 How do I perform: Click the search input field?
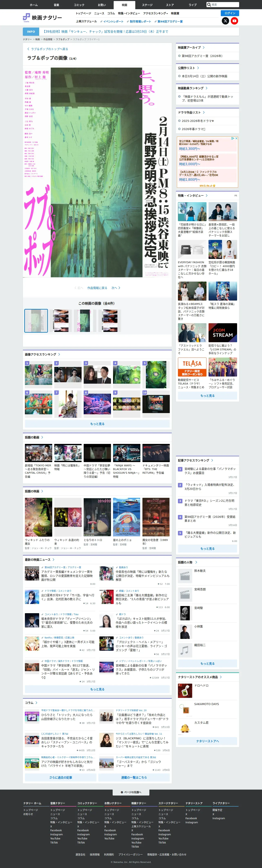(225, 5)
